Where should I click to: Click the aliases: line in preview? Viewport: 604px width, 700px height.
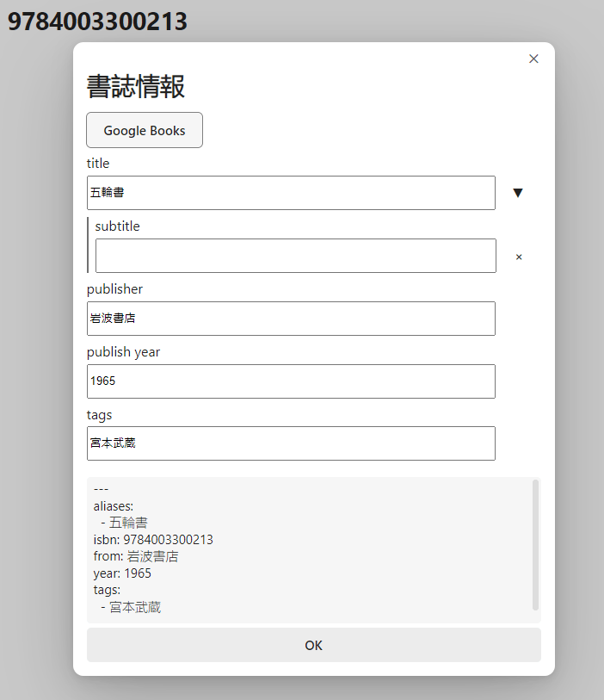click(114, 506)
